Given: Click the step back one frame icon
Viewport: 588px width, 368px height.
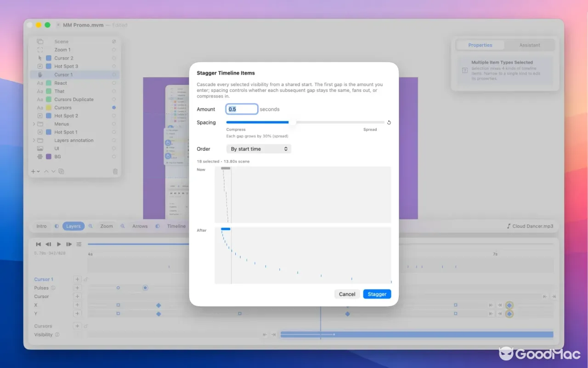Looking at the screenshot, I should [x=48, y=244].
